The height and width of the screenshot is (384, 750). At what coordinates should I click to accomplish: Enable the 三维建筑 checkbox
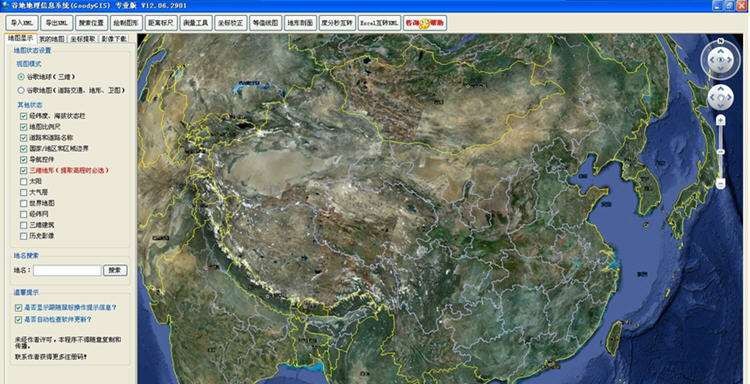(x=23, y=225)
